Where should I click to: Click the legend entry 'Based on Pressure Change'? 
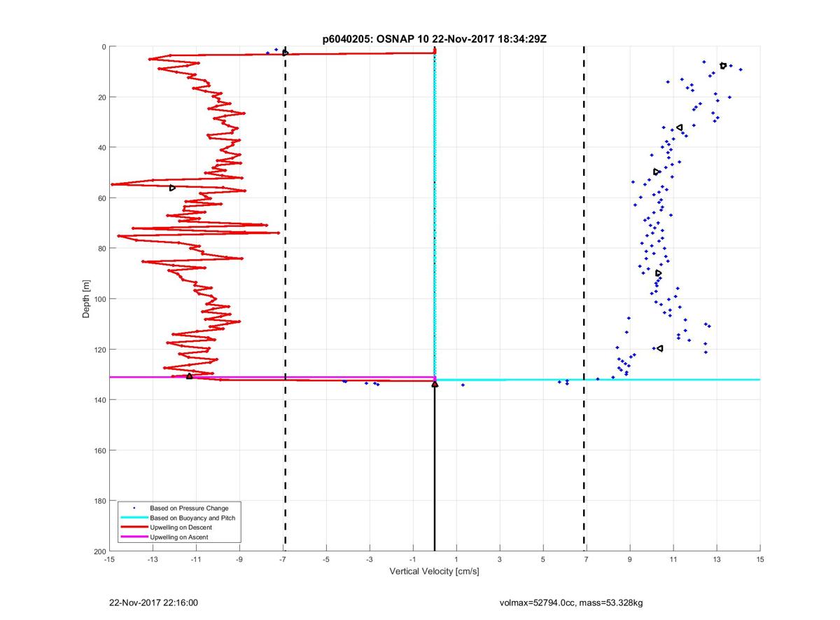(189, 508)
